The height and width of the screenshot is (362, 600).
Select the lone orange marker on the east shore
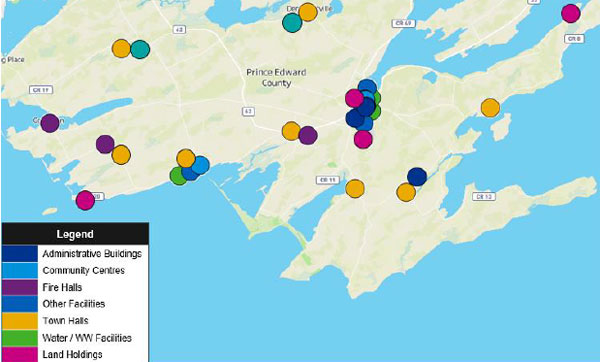(x=490, y=108)
